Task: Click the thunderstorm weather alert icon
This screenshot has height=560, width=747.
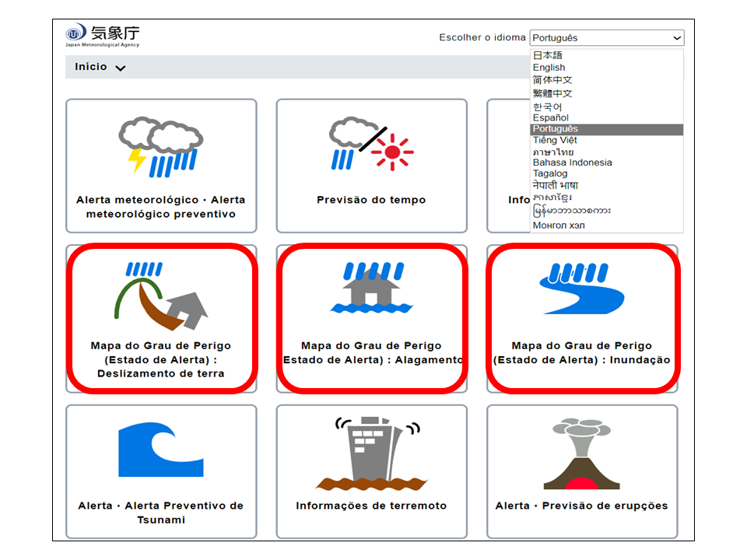Action: (160, 147)
